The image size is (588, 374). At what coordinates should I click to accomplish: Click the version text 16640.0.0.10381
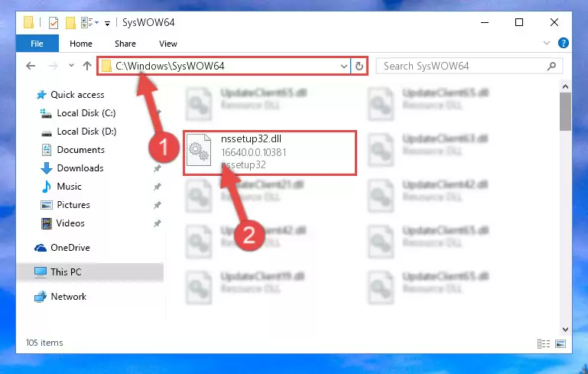point(254,152)
